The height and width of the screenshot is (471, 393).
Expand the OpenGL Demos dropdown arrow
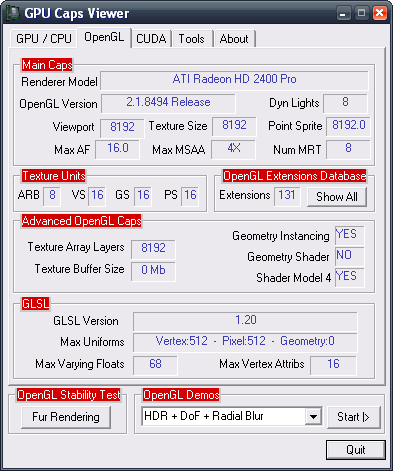(x=313, y=416)
